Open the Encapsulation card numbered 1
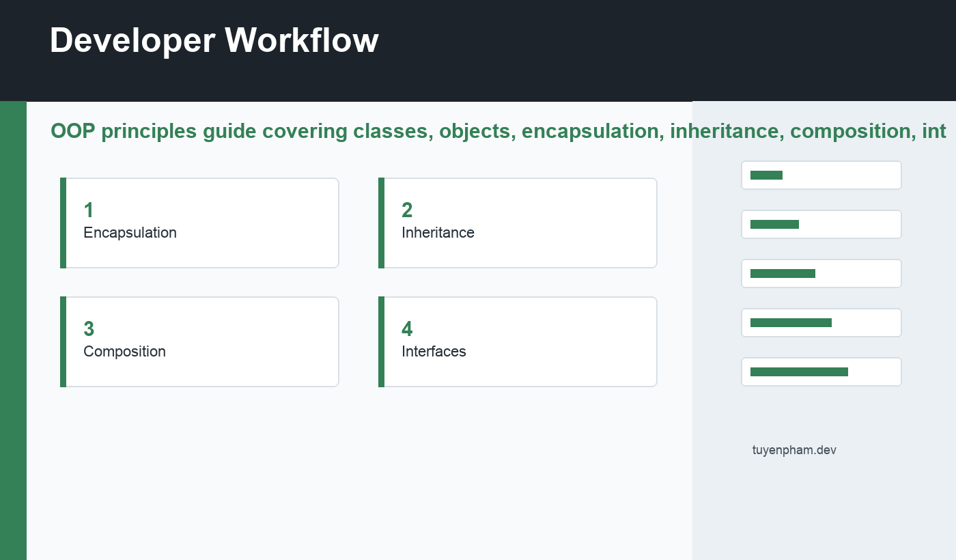This screenshot has height=560, width=956. pos(199,223)
